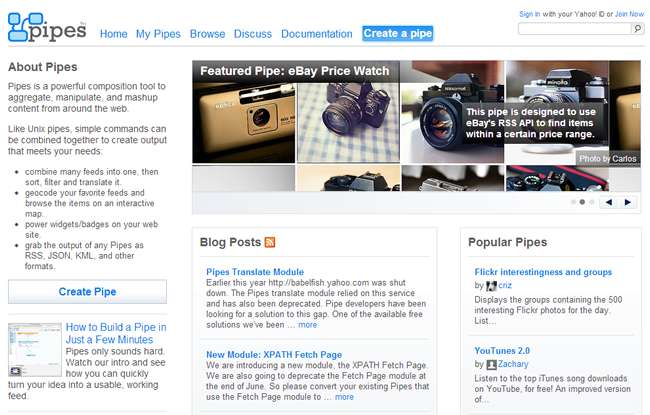
Task: Open How to Build a Pipe link
Action: tap(116, 333)
